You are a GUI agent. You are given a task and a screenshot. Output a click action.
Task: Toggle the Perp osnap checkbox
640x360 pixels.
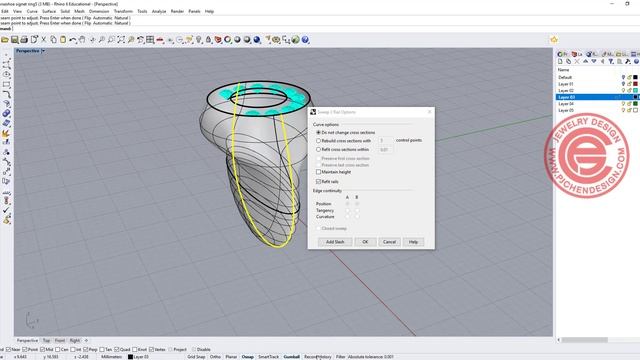coord(86,349)
